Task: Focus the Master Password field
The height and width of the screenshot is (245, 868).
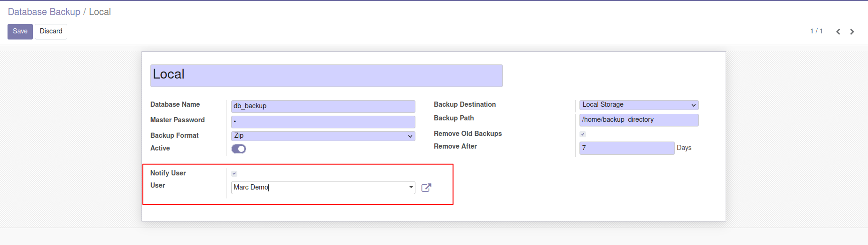Action: point(323,121)
